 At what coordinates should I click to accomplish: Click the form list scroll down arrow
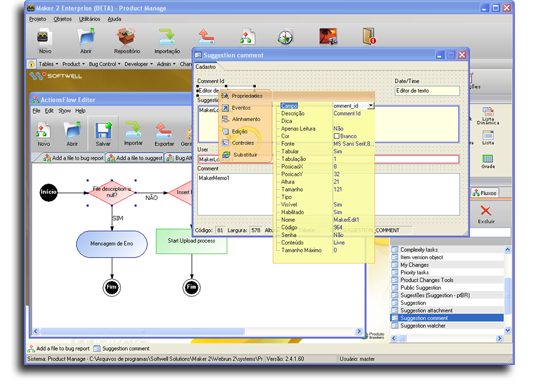point(508,330)
